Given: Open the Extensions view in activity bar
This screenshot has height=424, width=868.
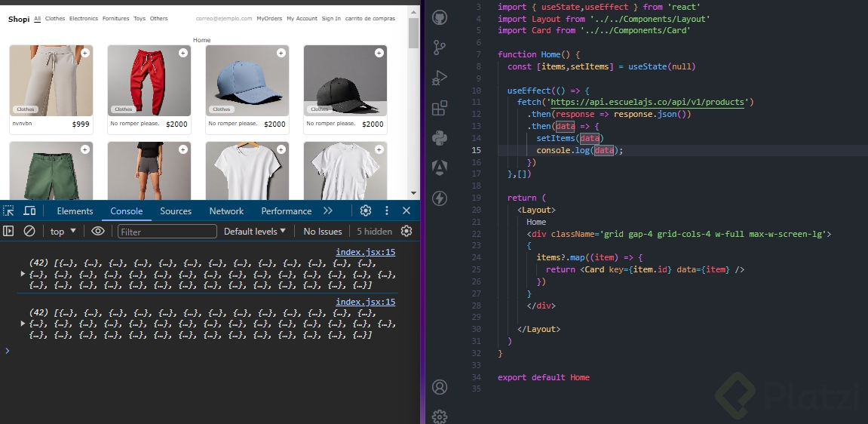Looking at the screenshot, I should [x=440, y=108].
